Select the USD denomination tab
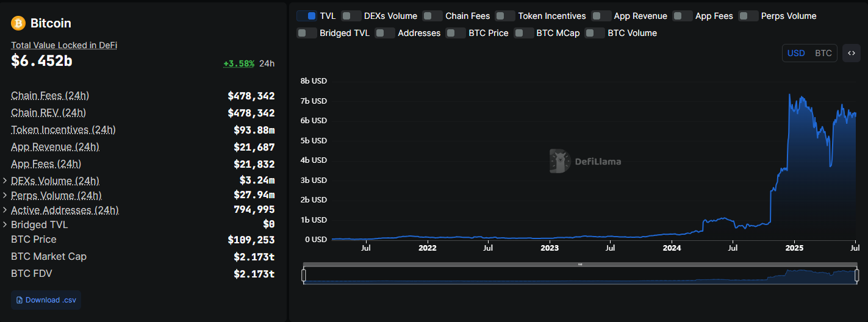868x322 pixels. pyautogui.click(x=796, y=53)
